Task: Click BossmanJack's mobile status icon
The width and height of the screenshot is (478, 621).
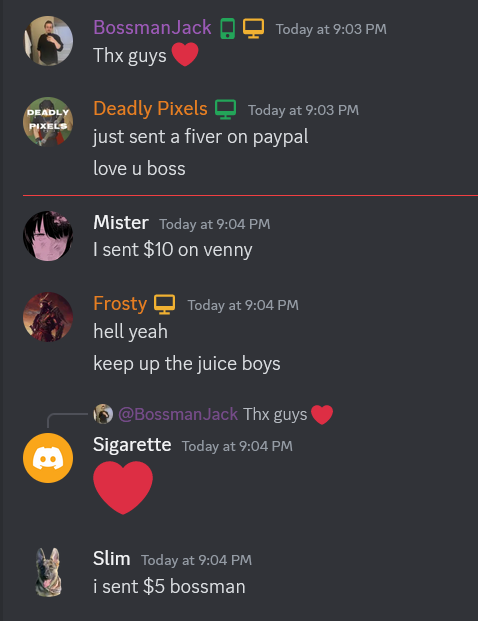Action: tap(227, 29)
